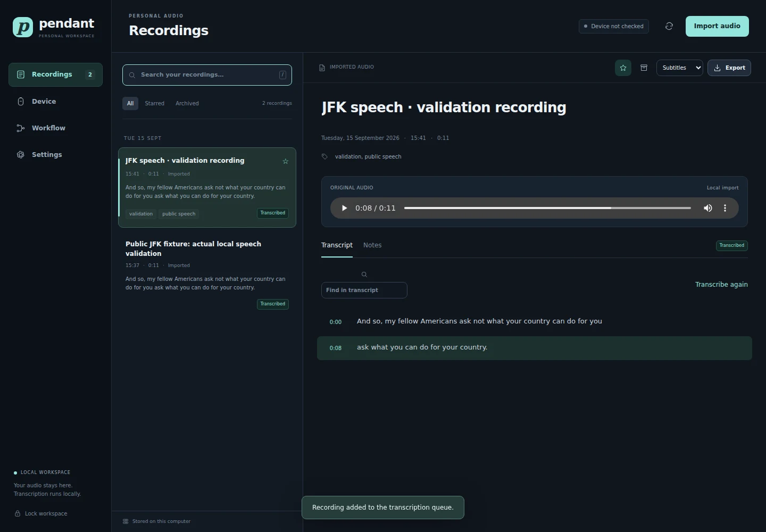Click 'Stored on this computer' status text
The width and height of the screenshot is (766, 532).
[161, 521]
